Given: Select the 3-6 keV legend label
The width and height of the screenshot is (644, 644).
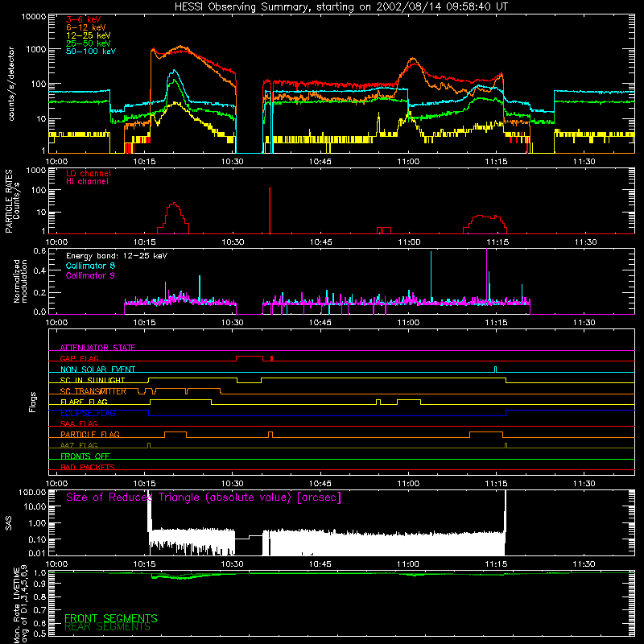Looking at the screenshot, I should coord(84,19).
